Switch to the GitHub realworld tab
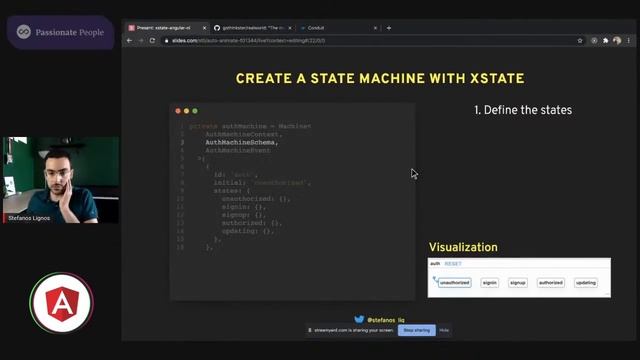The width and height of the screenshot is (640, 360). click(253, 28)
